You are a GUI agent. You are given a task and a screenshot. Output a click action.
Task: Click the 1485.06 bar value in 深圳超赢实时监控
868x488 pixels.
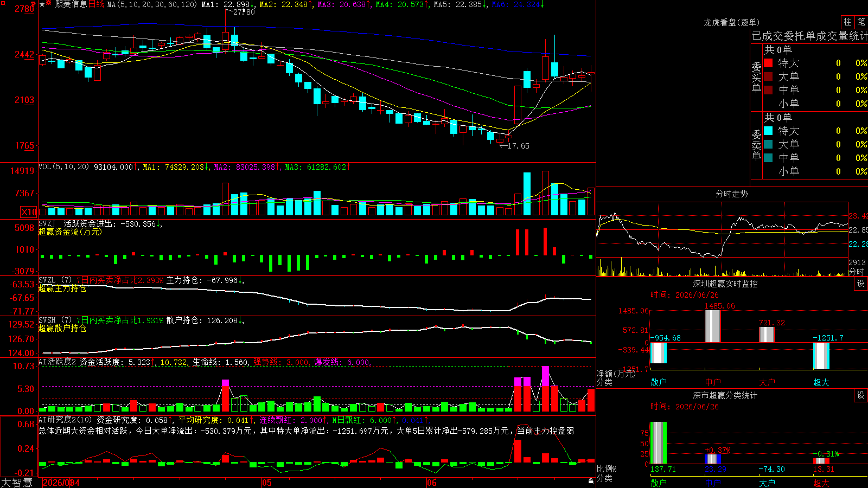coord(719,306)
